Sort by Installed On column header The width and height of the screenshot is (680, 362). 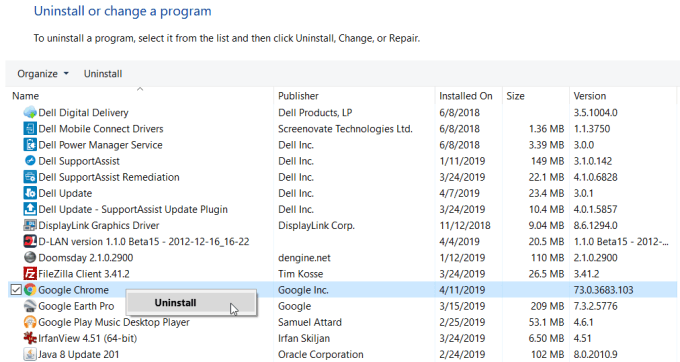point(466,96)
